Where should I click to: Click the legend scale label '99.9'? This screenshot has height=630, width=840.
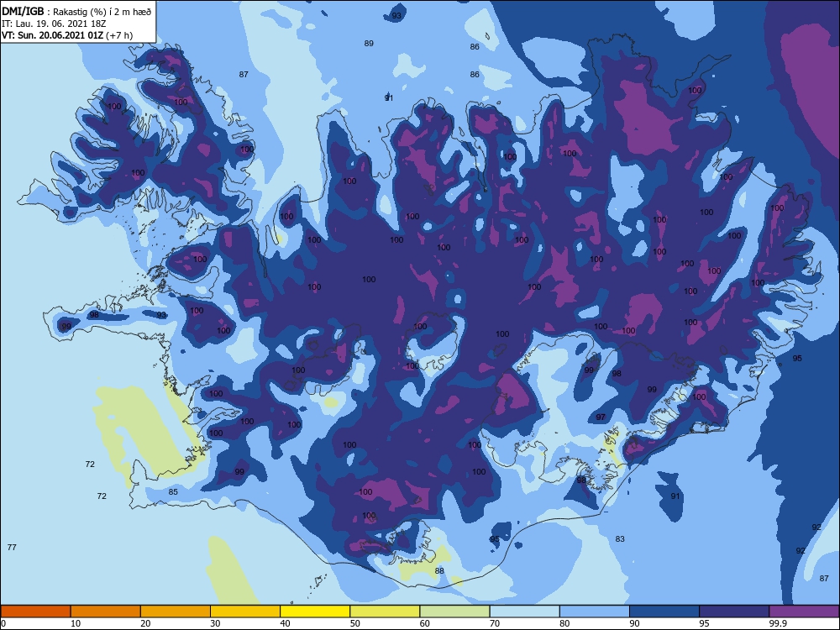[x=778, y=623]
